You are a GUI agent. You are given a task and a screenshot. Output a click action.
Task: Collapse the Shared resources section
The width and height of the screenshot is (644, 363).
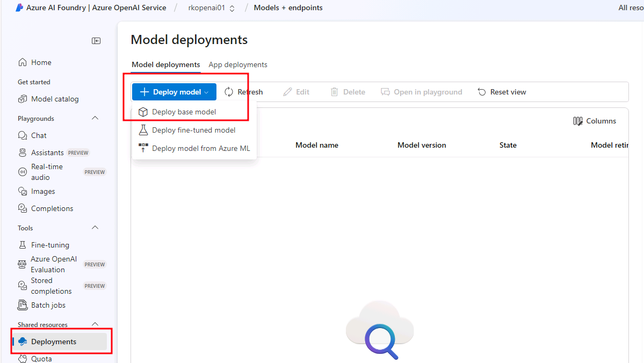(x=95, y=324)
